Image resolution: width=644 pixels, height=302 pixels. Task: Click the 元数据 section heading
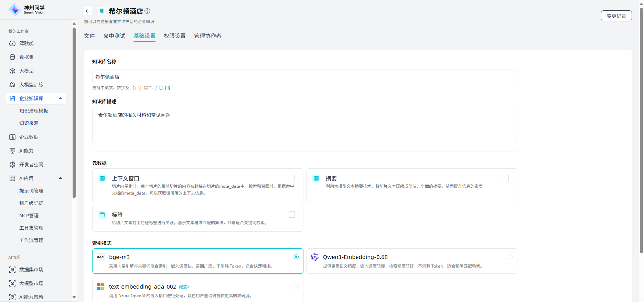99,163
